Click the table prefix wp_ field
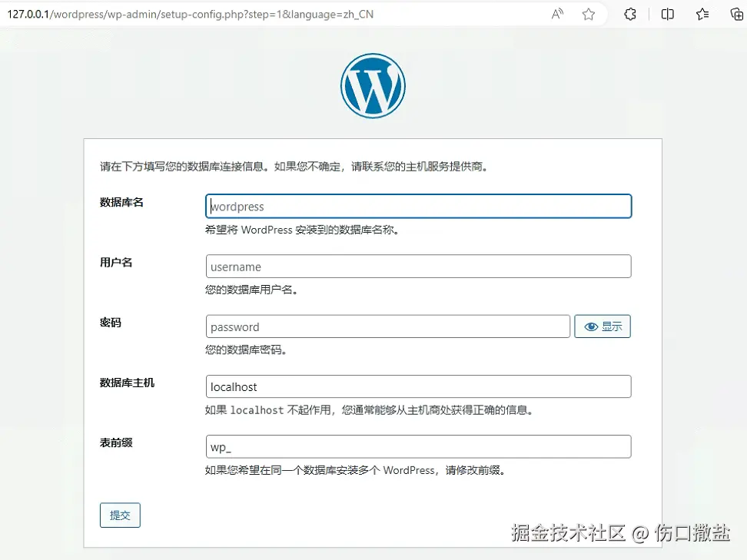The width and height of the screenshot is (747, 560). coord(419,446)
